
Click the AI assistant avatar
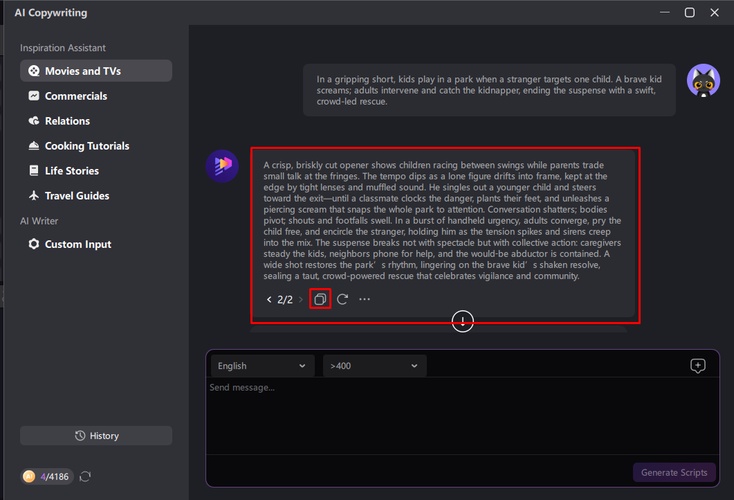[x=222, y=165]
